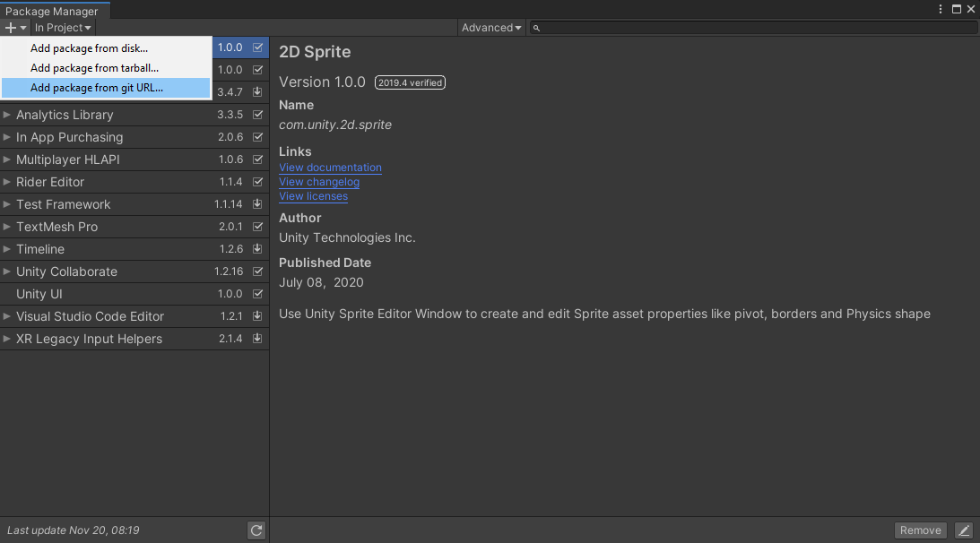Click the checkmark box beside In App Purchasing
Image resolution: width=980 pixels, height=543 pixels.
pyautogui.click(x=257, y=137)
